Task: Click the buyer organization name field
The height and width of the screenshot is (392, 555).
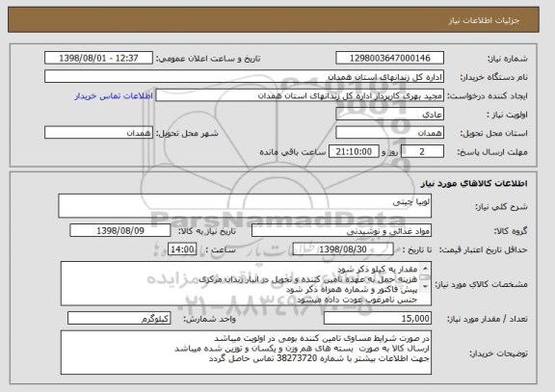Action: tap(244, 77)
